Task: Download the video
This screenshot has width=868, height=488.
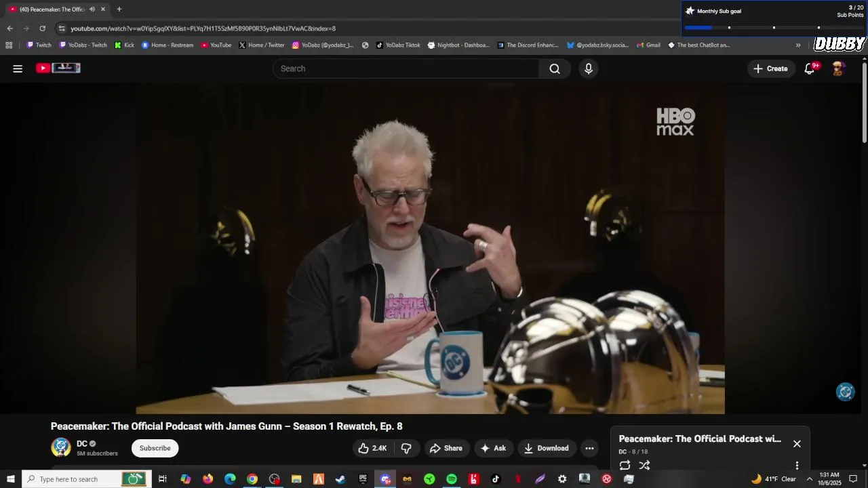Action: point(546,448)
